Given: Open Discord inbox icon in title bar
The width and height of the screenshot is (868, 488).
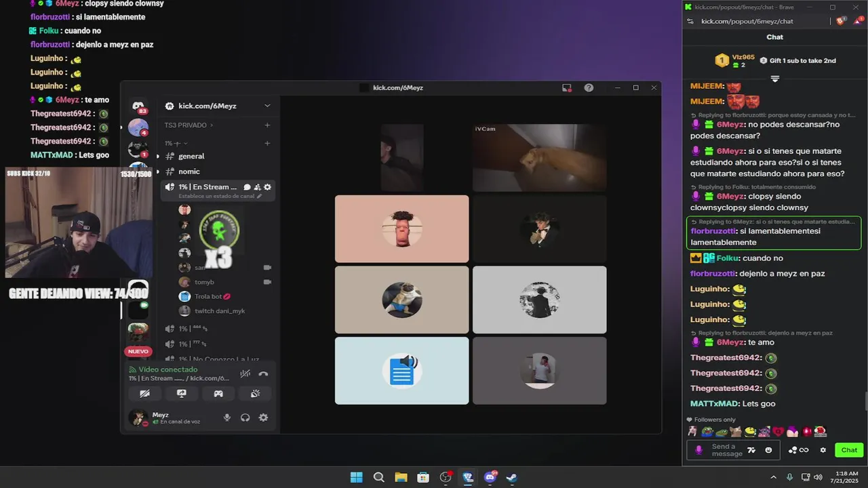Looking at the screenshot, I should (567, 87).
